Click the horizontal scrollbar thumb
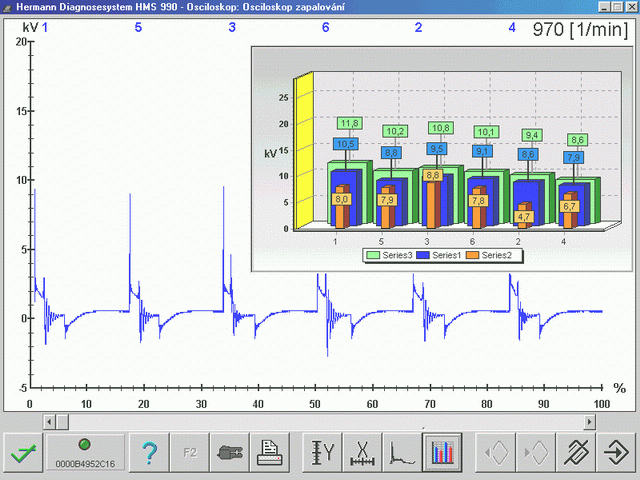Viewport: 640px width, 480px height. (62, 422)
